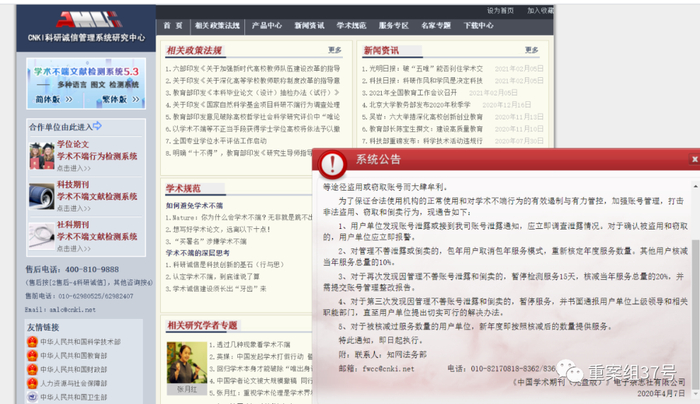Screen dimensions: 700x404
Task: Open the 学位论文 graduates thumbnail
Action: coord(42,156)
